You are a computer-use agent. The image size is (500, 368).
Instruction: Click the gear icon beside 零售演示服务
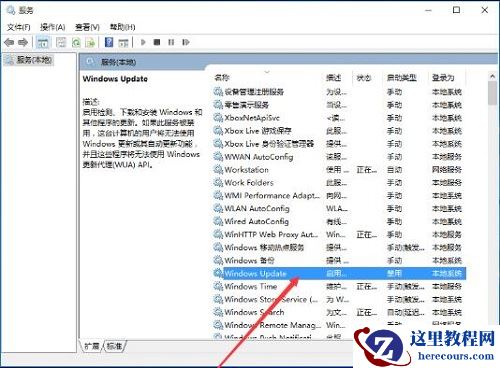click(x=218, y=105)
